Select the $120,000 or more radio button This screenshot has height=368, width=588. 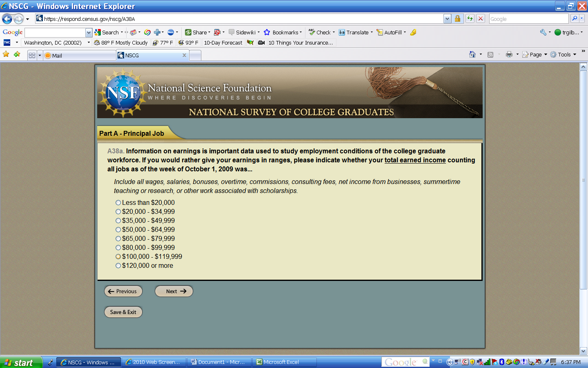[118, 266]
